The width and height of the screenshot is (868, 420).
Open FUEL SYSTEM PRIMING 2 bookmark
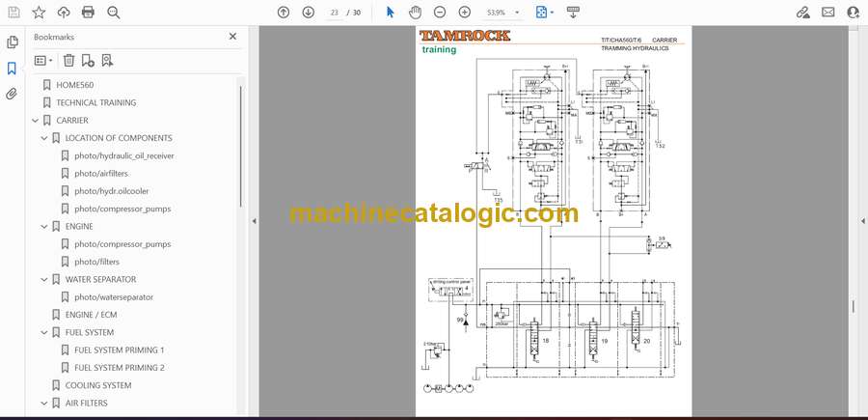point(119,367)
